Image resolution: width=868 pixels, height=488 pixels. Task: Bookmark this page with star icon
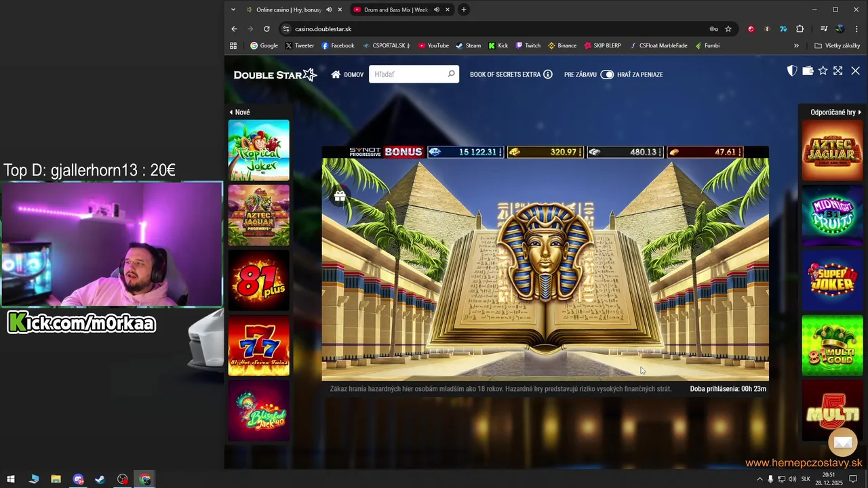[728, 29]
